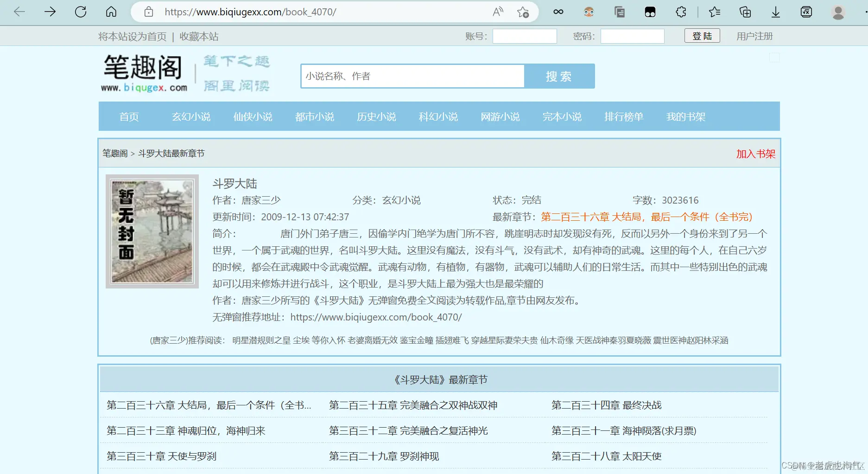Open the Downloads icon in the toolbar
The image size is (868, 474).
tap(775, 12)
